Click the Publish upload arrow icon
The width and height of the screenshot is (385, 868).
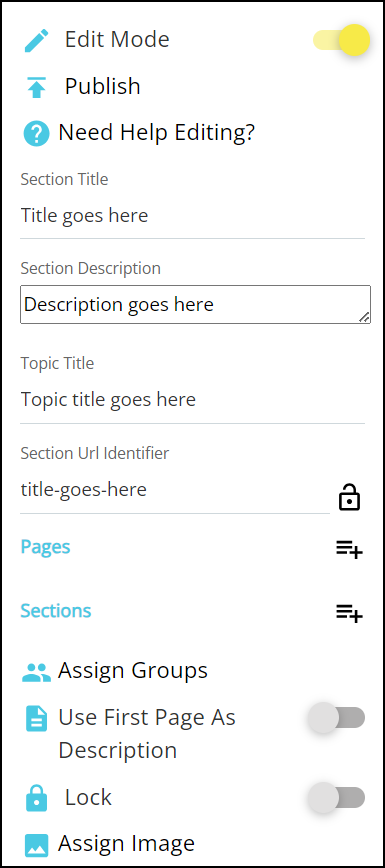(x=37, y=87)
